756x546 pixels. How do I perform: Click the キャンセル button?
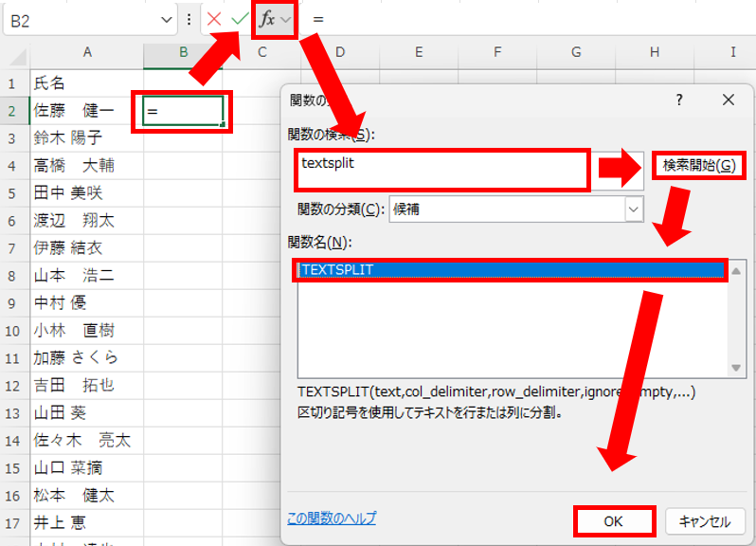[704, 521]
